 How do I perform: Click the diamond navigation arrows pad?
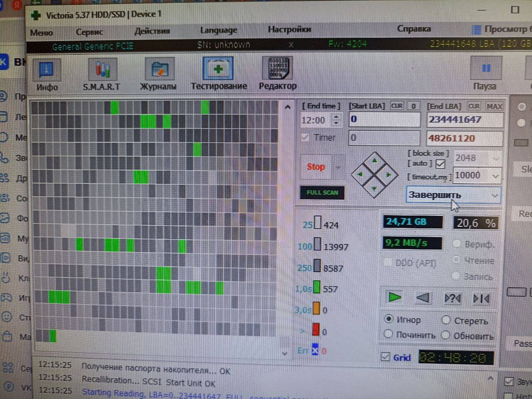375,175
